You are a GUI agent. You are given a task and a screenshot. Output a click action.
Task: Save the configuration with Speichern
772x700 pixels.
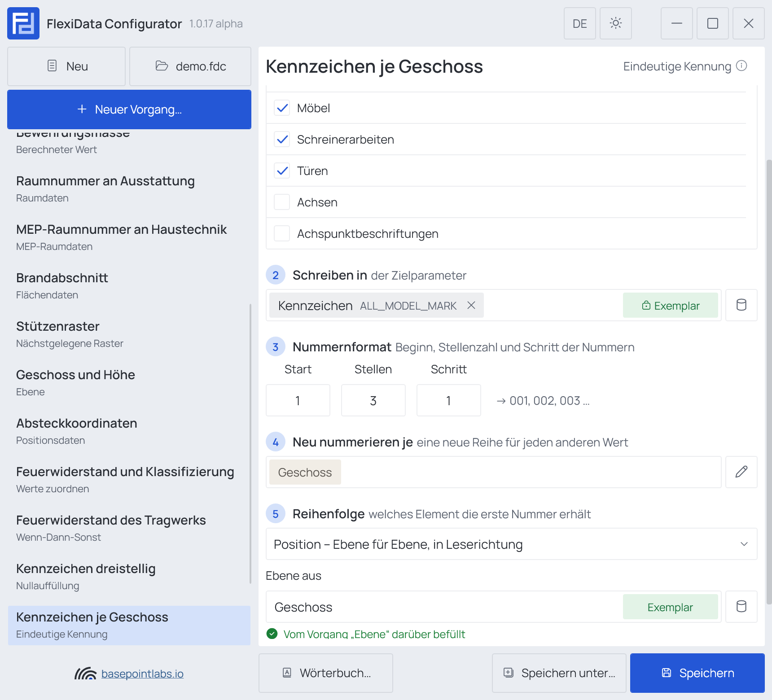click(697, 673)
